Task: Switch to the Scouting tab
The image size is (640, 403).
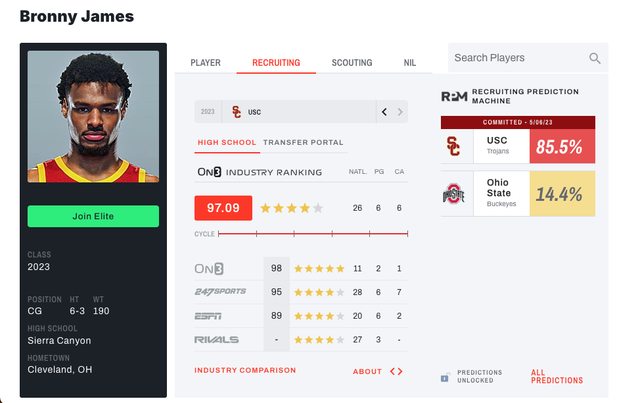Action: tap(352, 63)
